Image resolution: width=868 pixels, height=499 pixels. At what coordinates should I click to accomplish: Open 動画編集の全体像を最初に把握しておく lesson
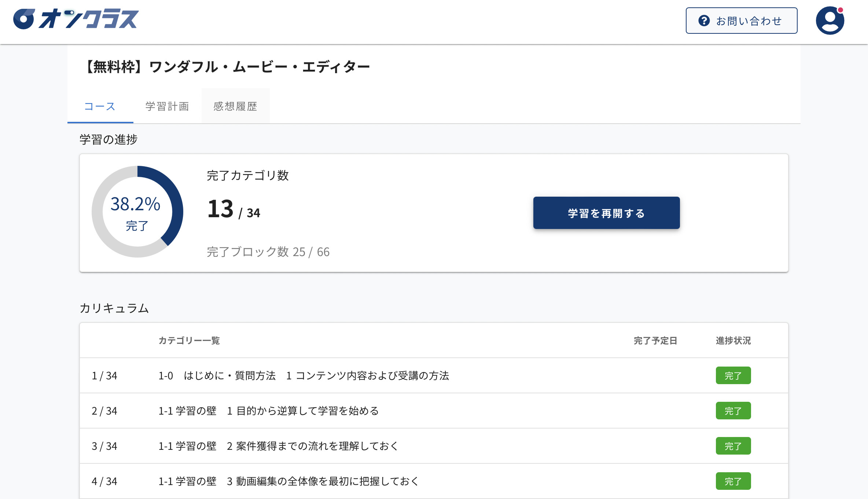434,481
